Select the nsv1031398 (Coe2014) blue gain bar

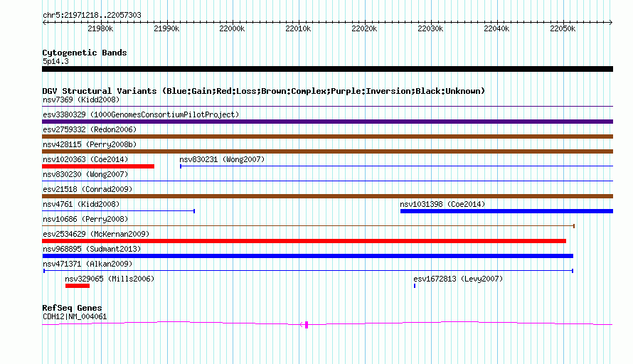click(506, 211)
